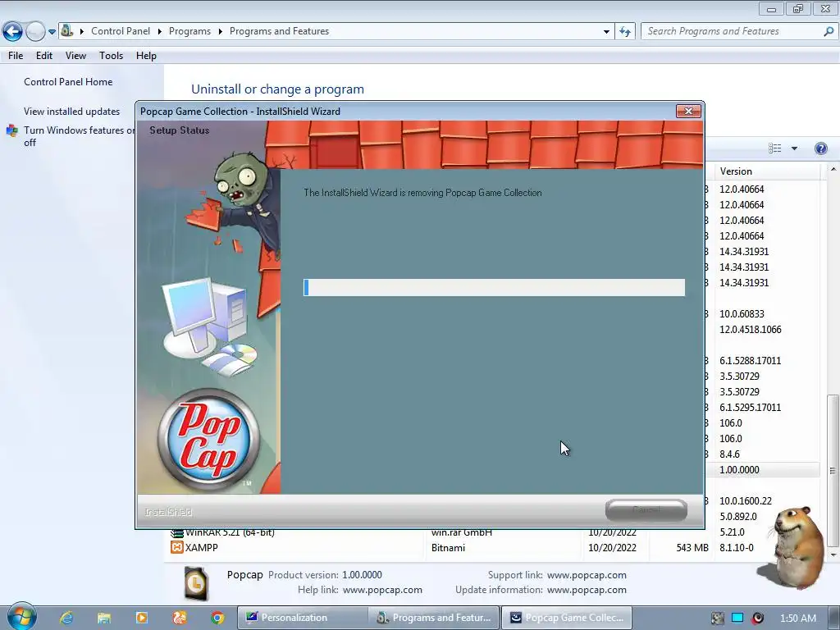Select version 10.0.1600.22 cell

click(745, 501)
